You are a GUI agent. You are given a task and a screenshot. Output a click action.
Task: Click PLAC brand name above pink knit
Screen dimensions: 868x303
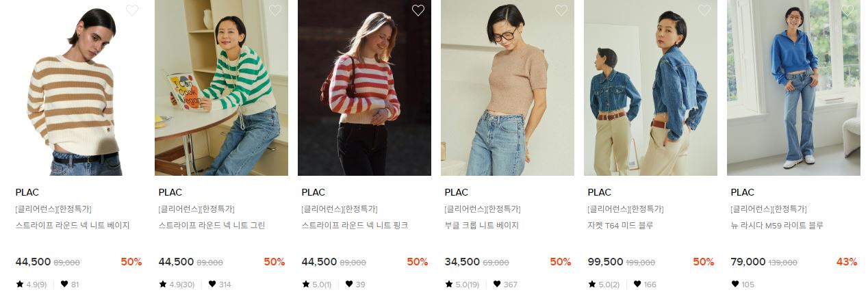tap(313, 192)
